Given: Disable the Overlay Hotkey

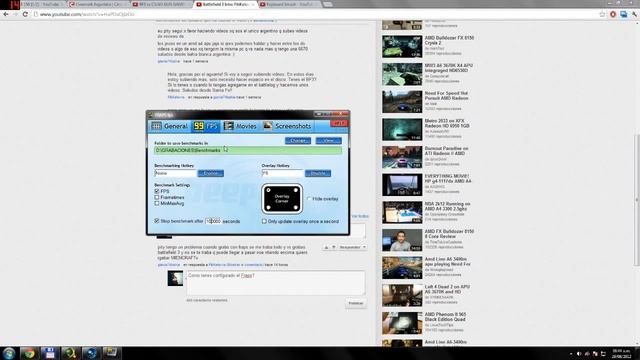Looking at the screenshot, I should click(318, 173).
